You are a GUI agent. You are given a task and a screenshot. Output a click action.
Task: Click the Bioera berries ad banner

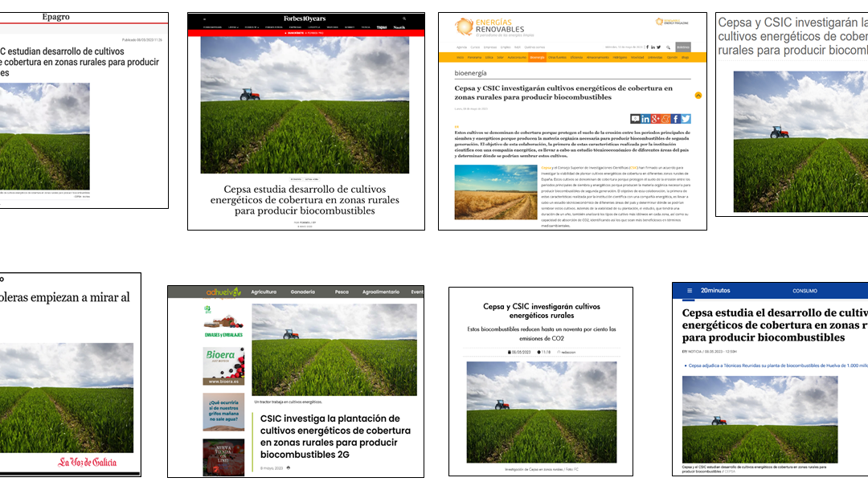[223, 366]
